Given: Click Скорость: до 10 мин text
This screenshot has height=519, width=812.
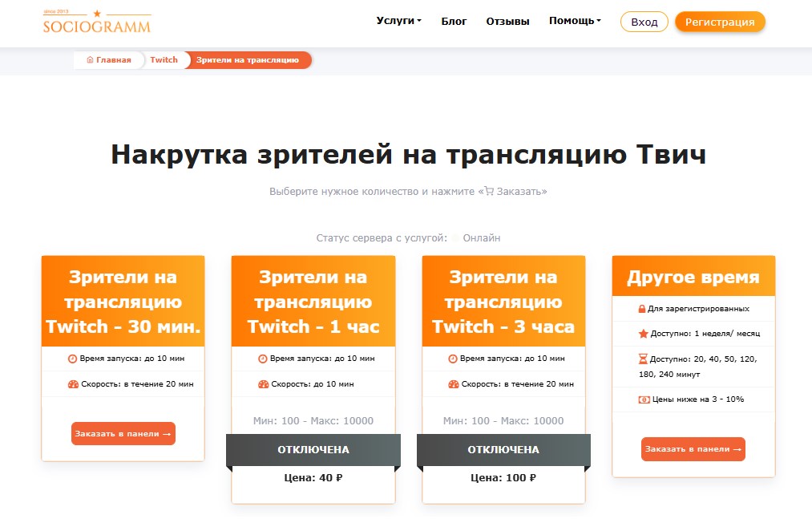Looking at the screenshot, I should 313,384.
